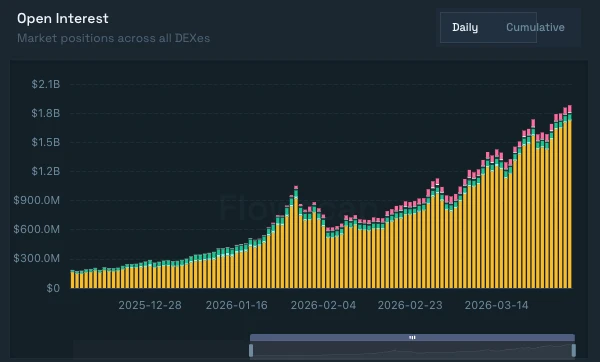The image size is (600, 362).
Task: Click the $900.0M y-axis label
Action: click(37, 200)
